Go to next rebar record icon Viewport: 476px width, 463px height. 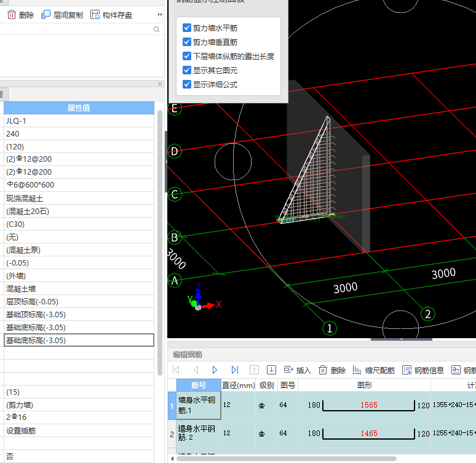coord(215,370)
